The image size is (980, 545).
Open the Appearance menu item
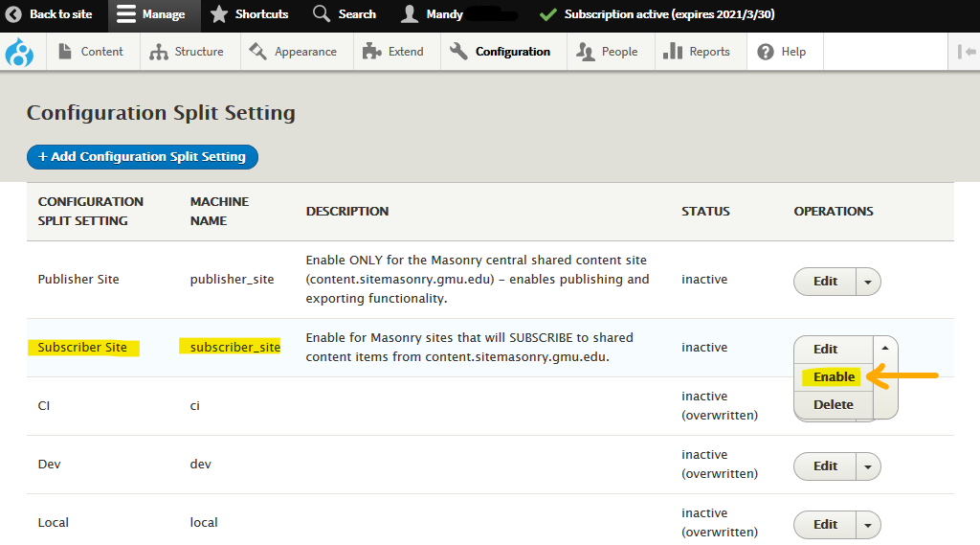[x=297, y=52]
